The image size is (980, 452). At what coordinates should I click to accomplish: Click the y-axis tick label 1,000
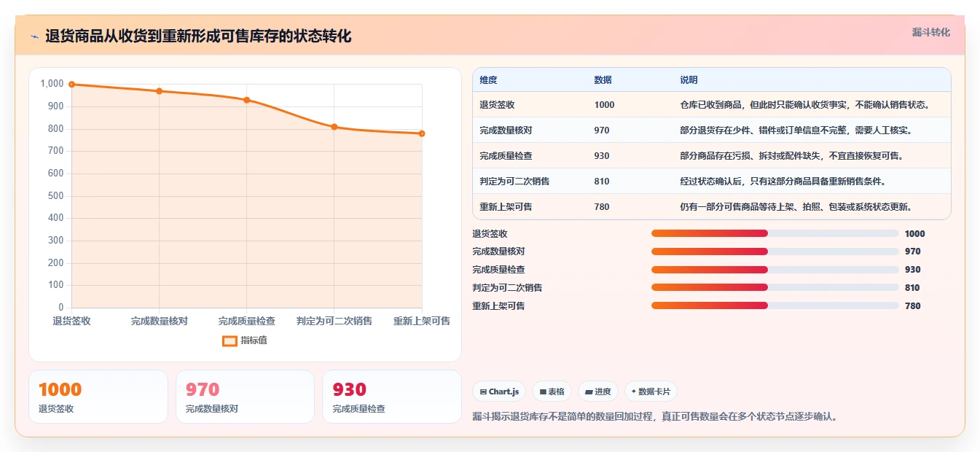[x=52, y=84]
